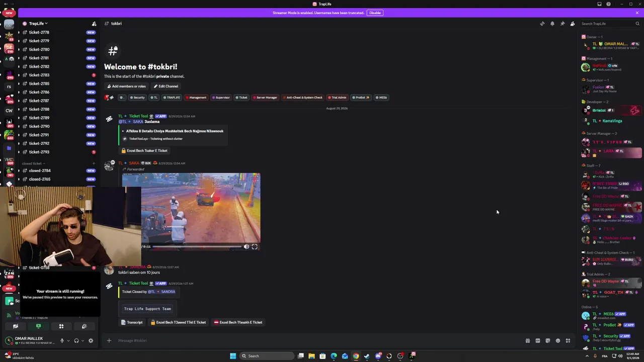Toggle headphone deafen in user panel
Viewport: 644px width, 362px height.
tap(76, 340)
